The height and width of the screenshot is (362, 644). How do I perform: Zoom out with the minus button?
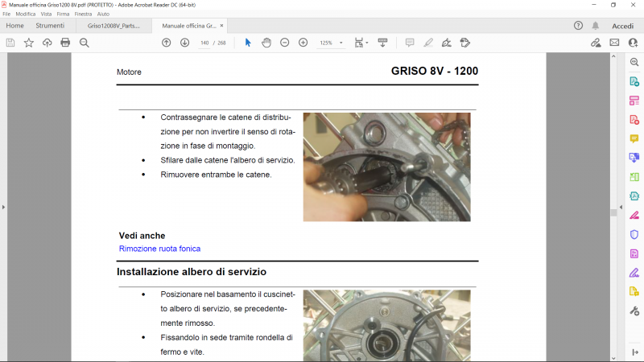coord(285,43)
